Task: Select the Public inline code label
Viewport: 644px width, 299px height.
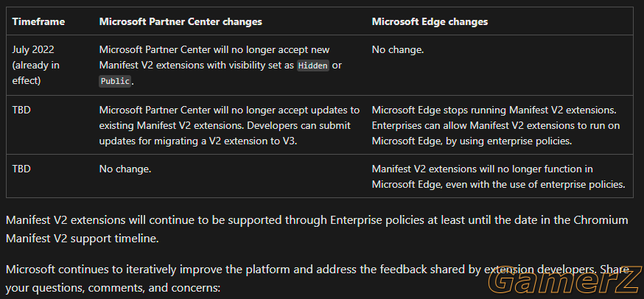Action: (115, 81)
